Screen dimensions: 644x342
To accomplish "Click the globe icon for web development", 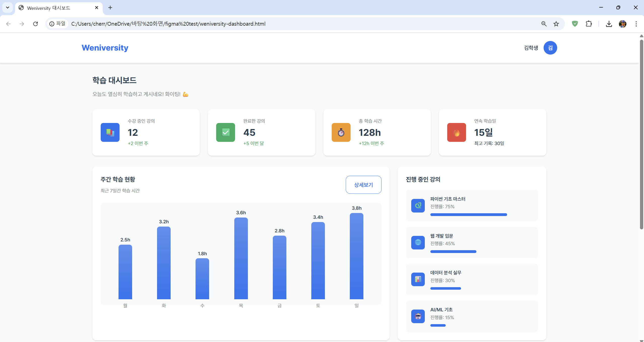I will 418,242.
